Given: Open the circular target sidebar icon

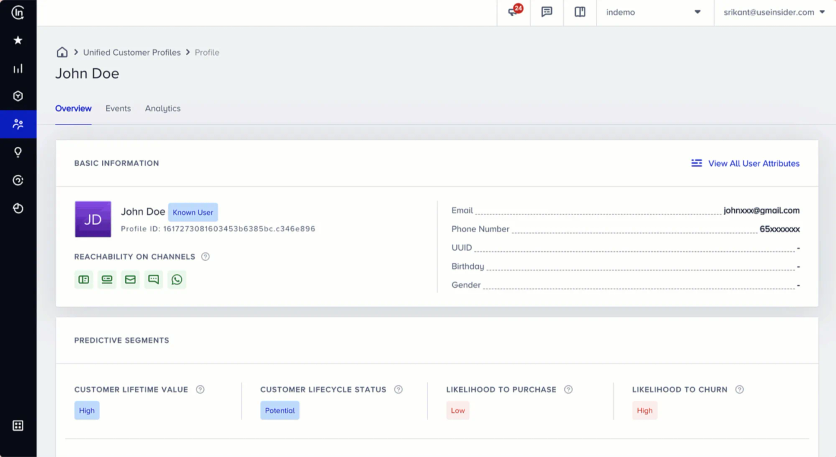Looking at the screenshot, I should click(18, 180).
